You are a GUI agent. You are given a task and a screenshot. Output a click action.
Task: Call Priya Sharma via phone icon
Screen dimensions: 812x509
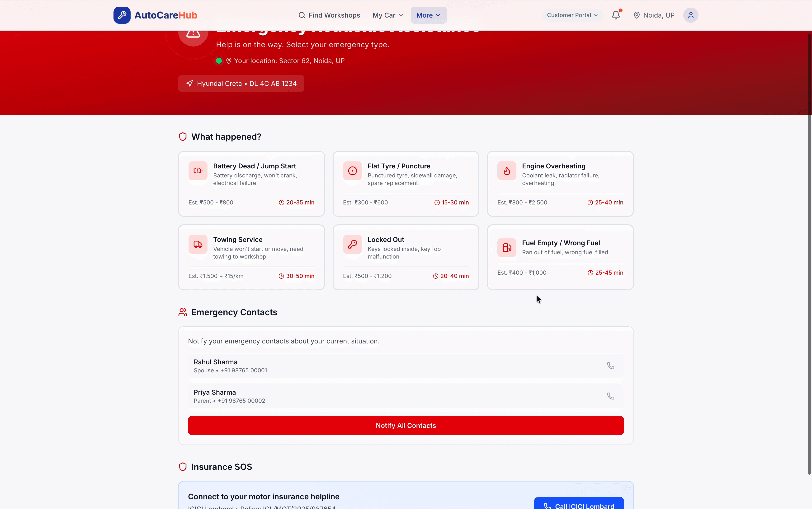pos(610,396)
